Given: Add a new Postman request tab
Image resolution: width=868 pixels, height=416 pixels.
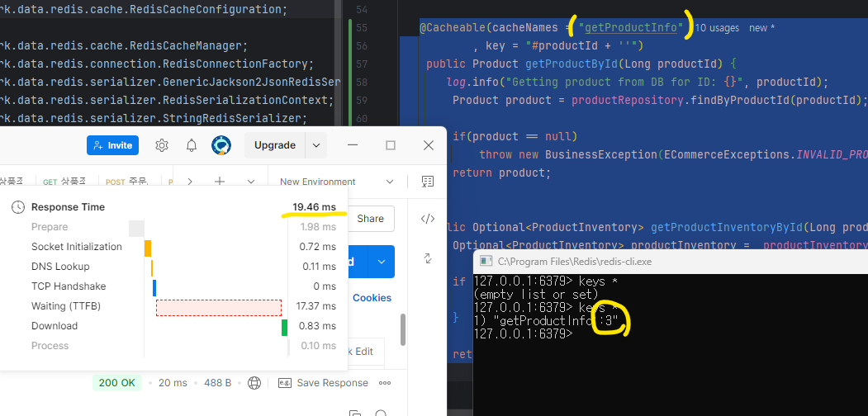Looking at the screenshot, I should coord(220,182).
